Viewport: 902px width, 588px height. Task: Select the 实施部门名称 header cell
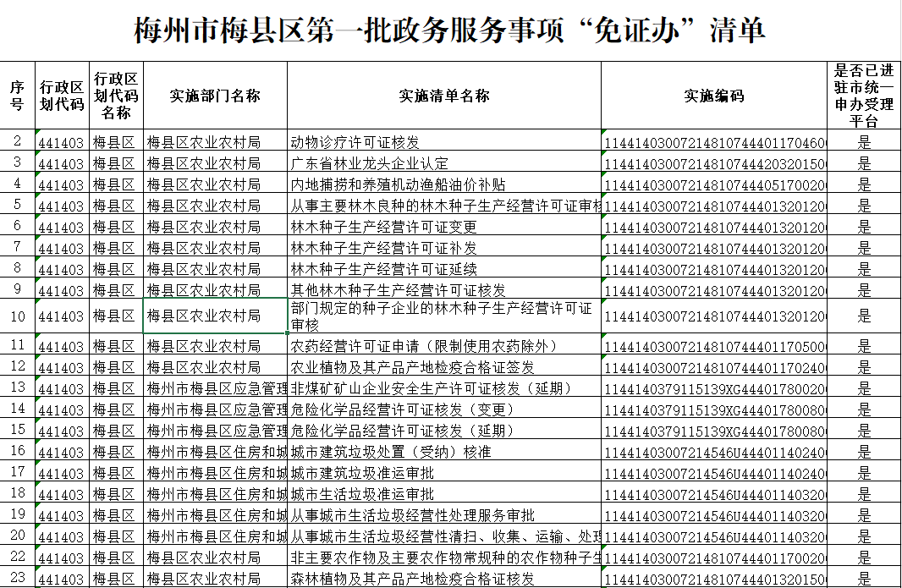pos(215,96)
